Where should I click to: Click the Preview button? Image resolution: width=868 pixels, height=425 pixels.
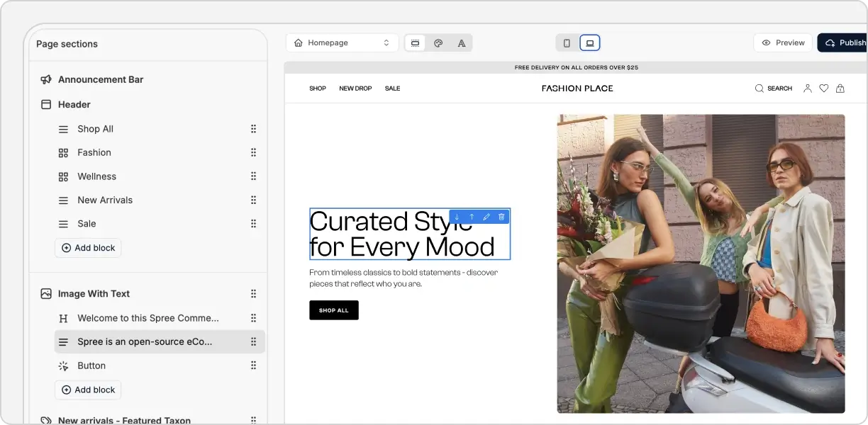pyautogui.click(x=783, y=42)
